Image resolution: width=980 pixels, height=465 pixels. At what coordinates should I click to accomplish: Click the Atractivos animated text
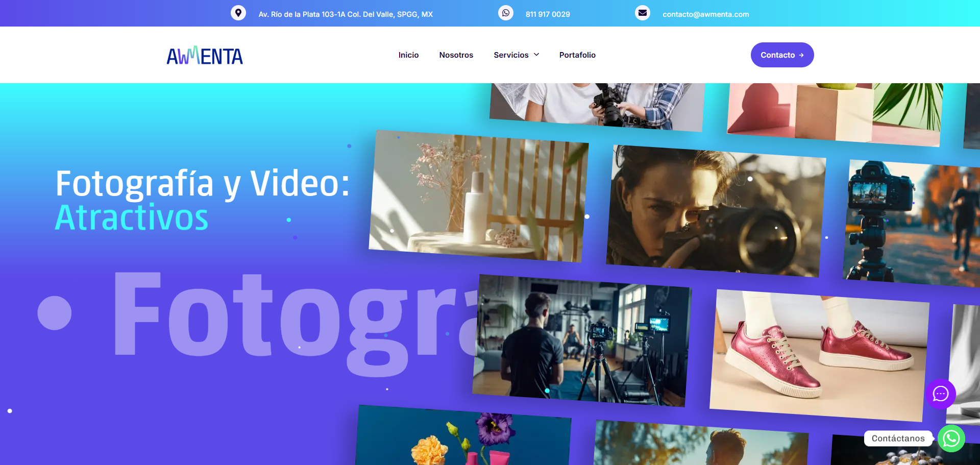[132, 217]
